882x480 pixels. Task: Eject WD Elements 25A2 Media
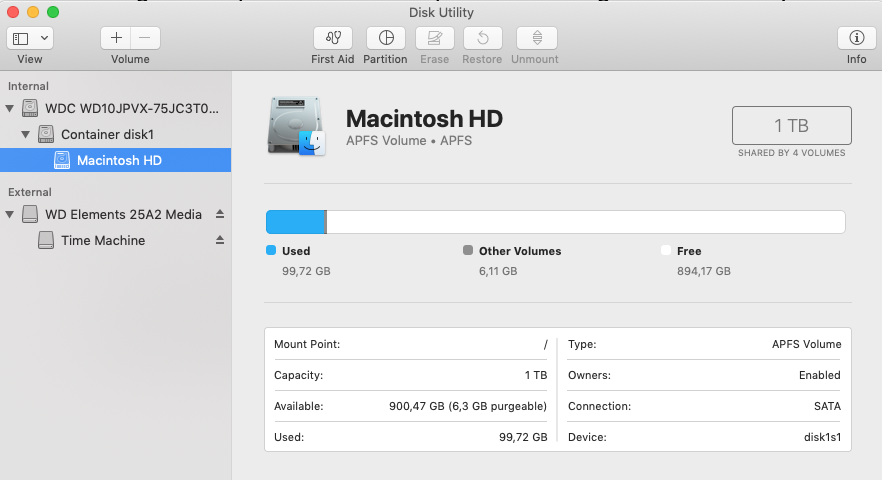(220, 214)
